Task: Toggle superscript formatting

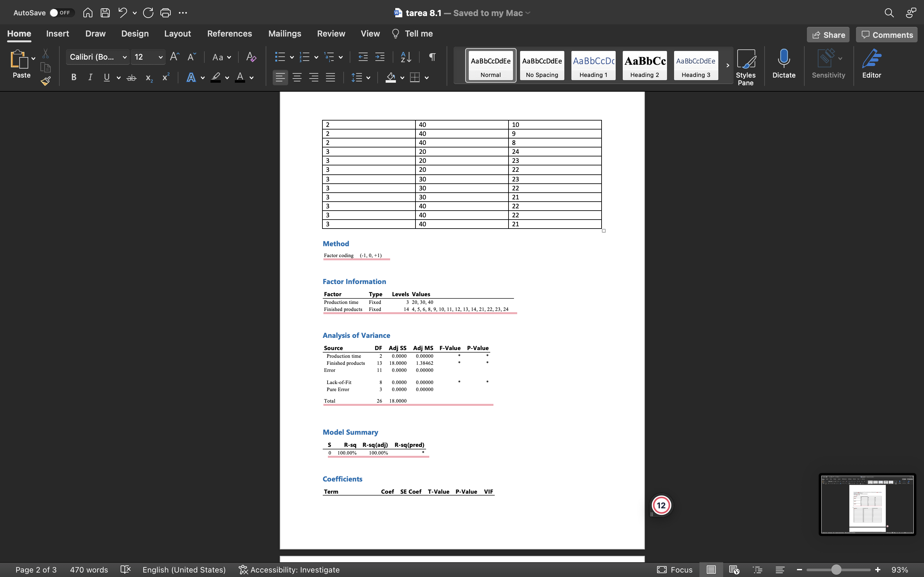Action: tap(165, 77)
